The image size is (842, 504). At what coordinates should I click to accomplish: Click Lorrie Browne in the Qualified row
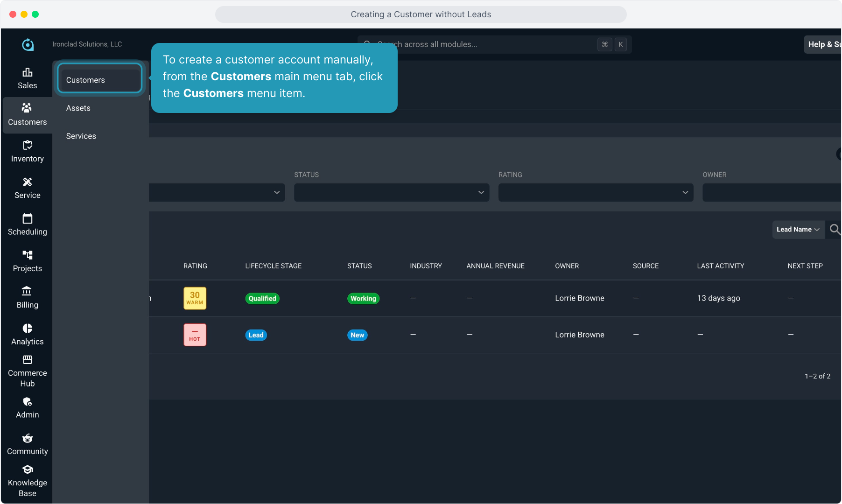click(579, 298)
